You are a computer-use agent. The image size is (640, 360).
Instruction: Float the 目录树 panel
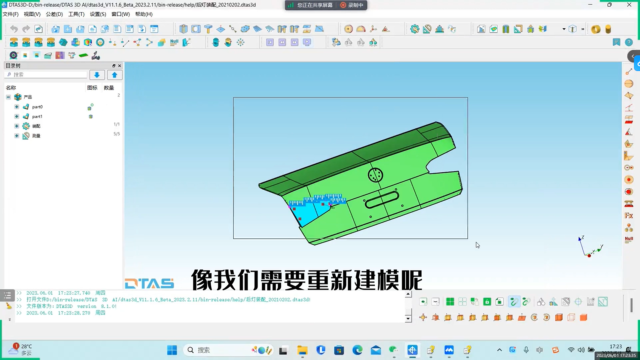(114, 66)
